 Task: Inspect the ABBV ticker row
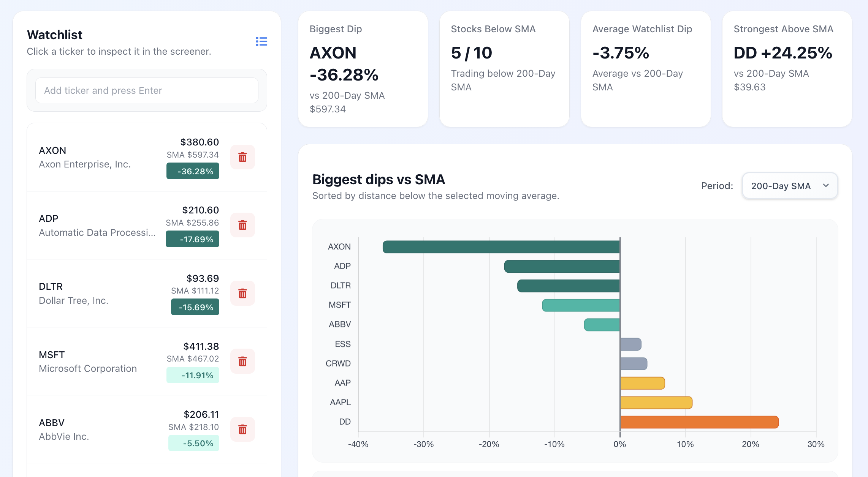point(147,429)
